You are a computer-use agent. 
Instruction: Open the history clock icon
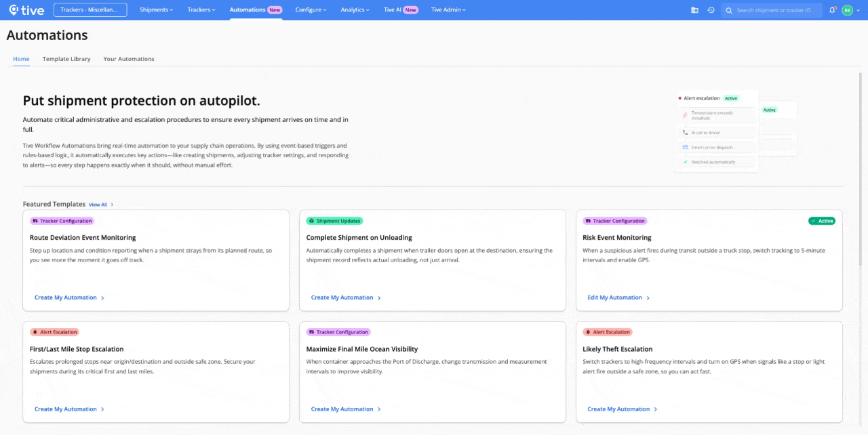[711, 10]
